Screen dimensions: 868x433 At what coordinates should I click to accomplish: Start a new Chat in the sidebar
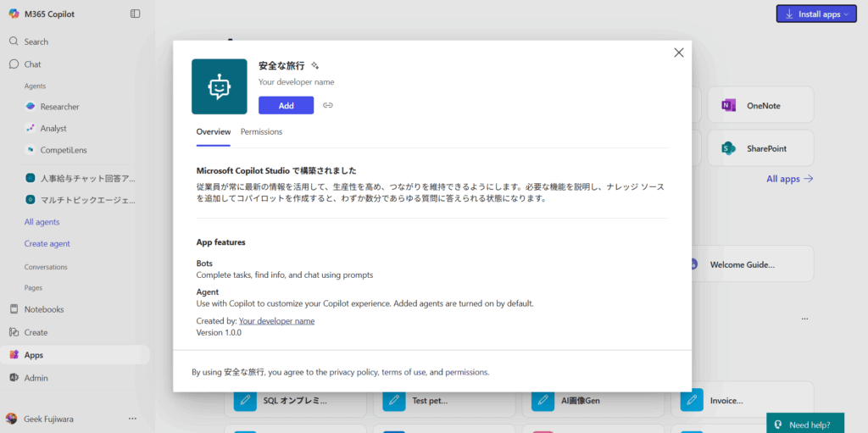tap(32, 64)
